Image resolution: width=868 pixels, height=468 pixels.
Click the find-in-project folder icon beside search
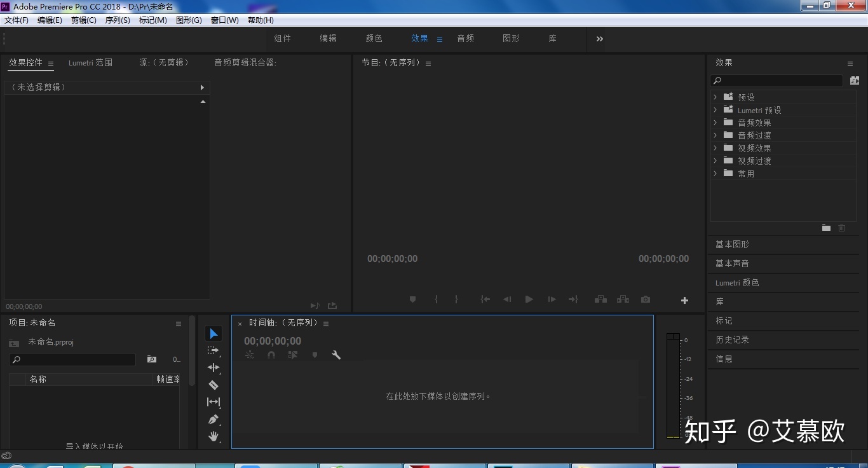pyautogui.click(x=152, y=359)
